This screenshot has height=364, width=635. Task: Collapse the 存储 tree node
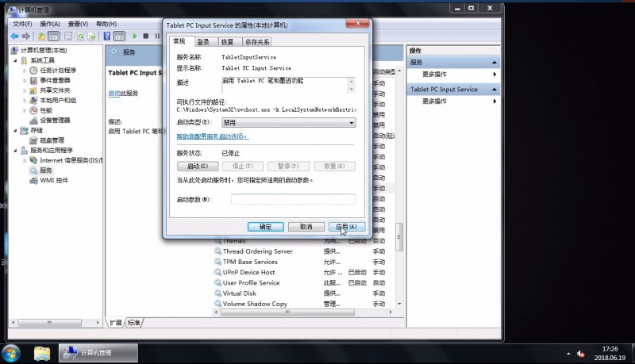coord(15,130)
